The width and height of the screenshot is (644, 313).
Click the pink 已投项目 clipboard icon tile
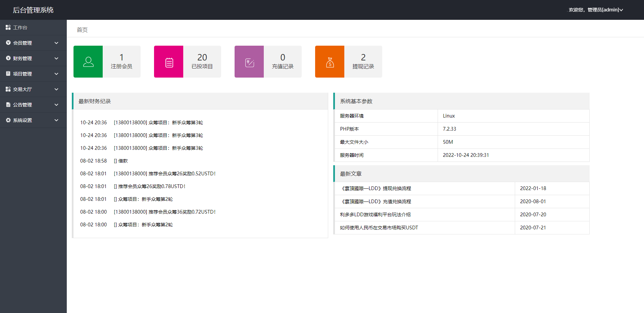[168, 61]
